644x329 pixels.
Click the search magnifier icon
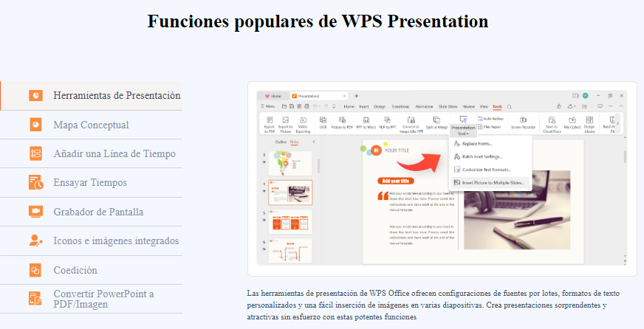coord(510,107)
